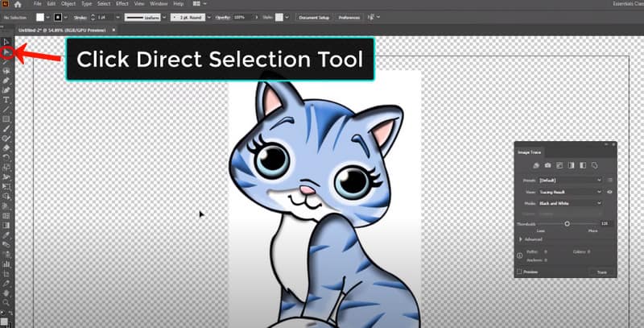Select the Eraser tool
The image size is (644, 328).
pos(6,148)
